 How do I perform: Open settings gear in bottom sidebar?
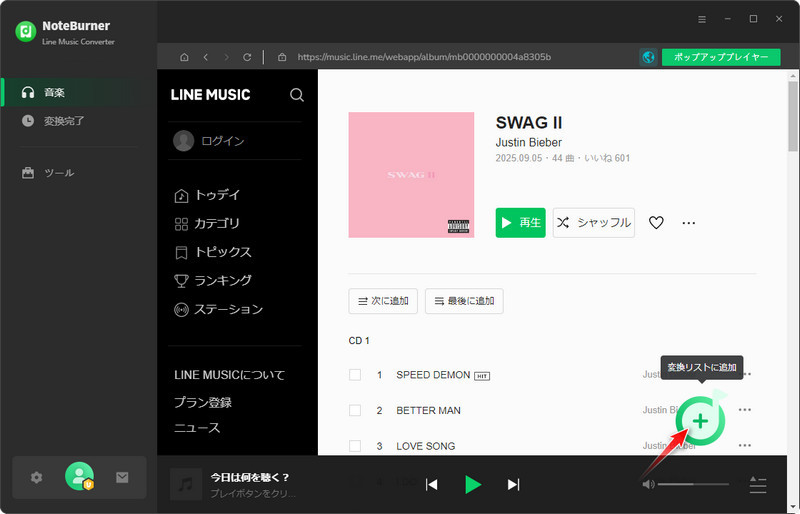36,478
